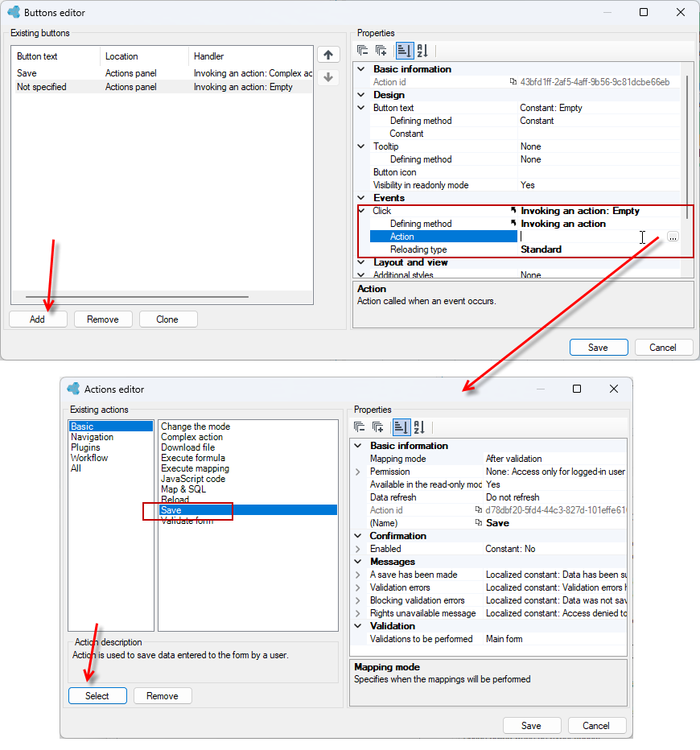Viewport: 700px width, 750px height.
Task: Sort Buttons editor properties alphabetically
Action: click(422, 50)
